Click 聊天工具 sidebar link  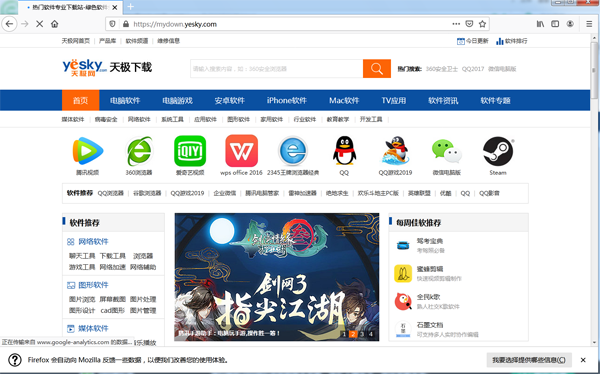click(82, 256)
